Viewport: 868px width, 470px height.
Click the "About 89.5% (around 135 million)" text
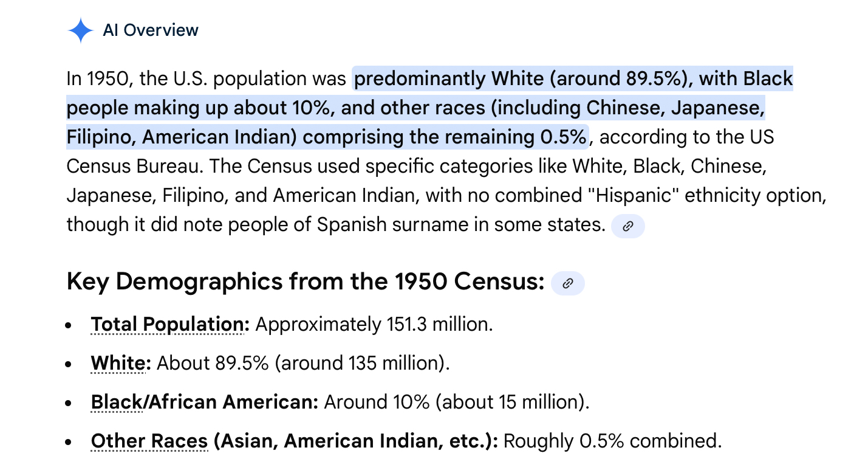click(303, 364)
